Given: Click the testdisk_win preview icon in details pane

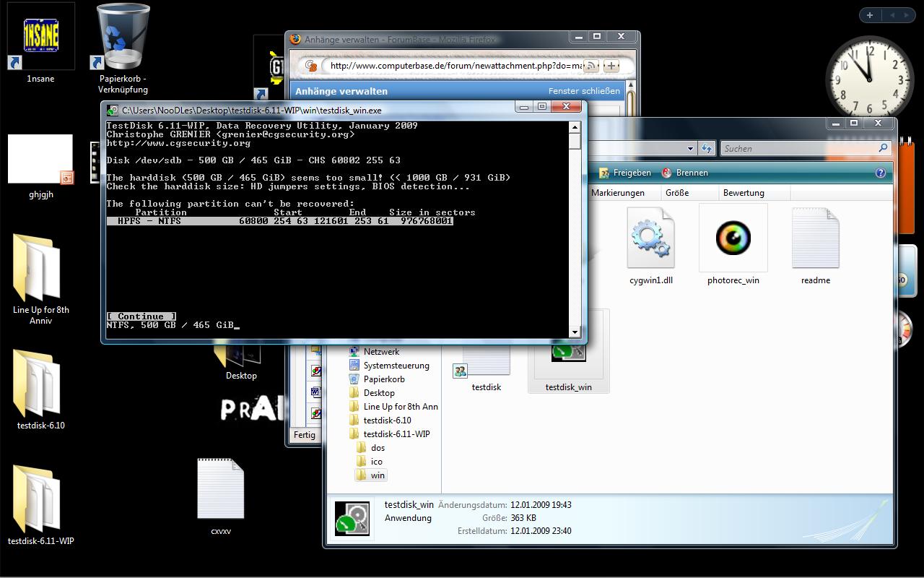Looking at the screenshot, I should [352, 518].
